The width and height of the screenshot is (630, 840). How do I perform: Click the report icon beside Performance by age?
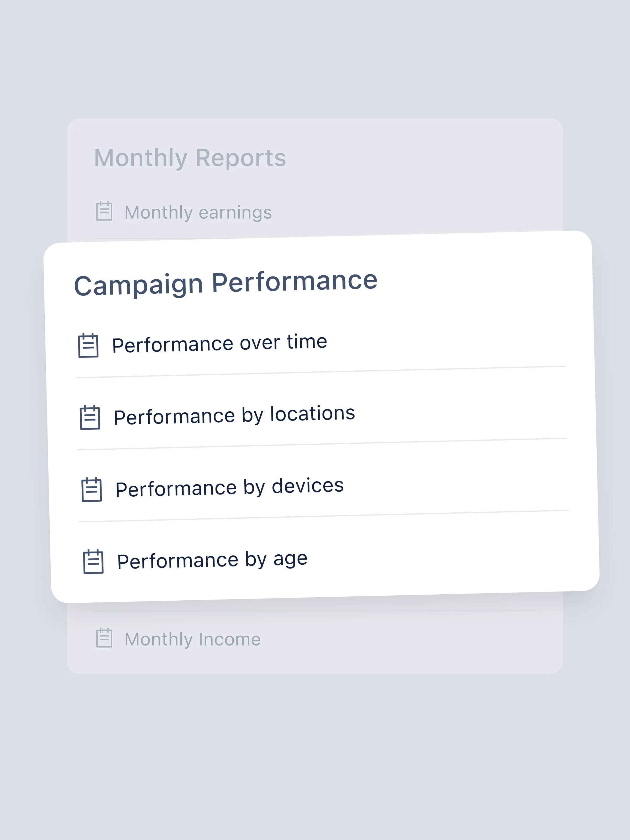tap(93, 562)
